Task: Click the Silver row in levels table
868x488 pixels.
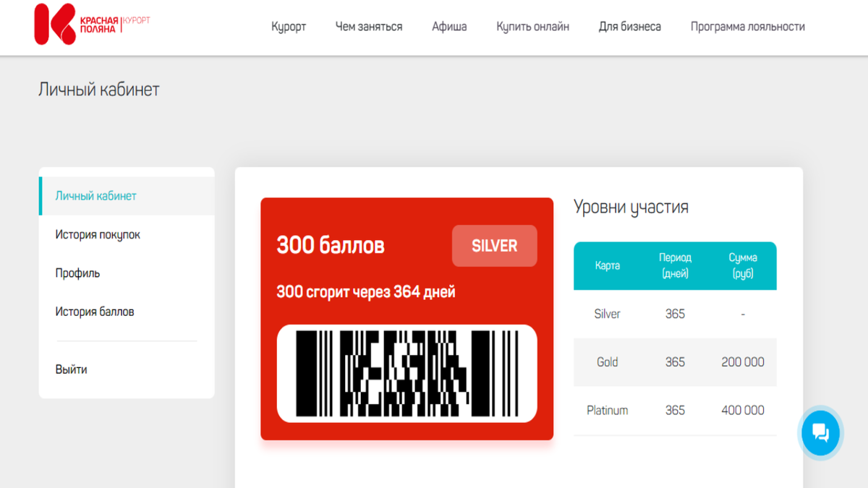Action: [675, 314]
